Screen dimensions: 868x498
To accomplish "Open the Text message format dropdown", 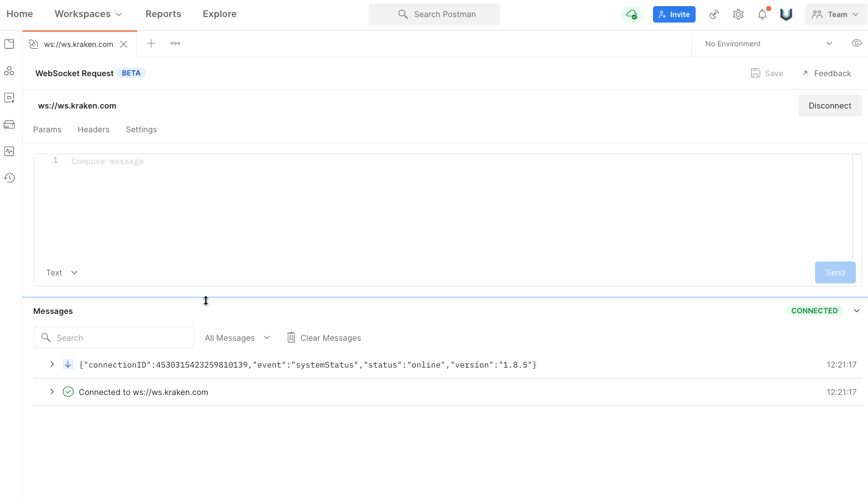I will pyautogui.click(x=62, y=272).
